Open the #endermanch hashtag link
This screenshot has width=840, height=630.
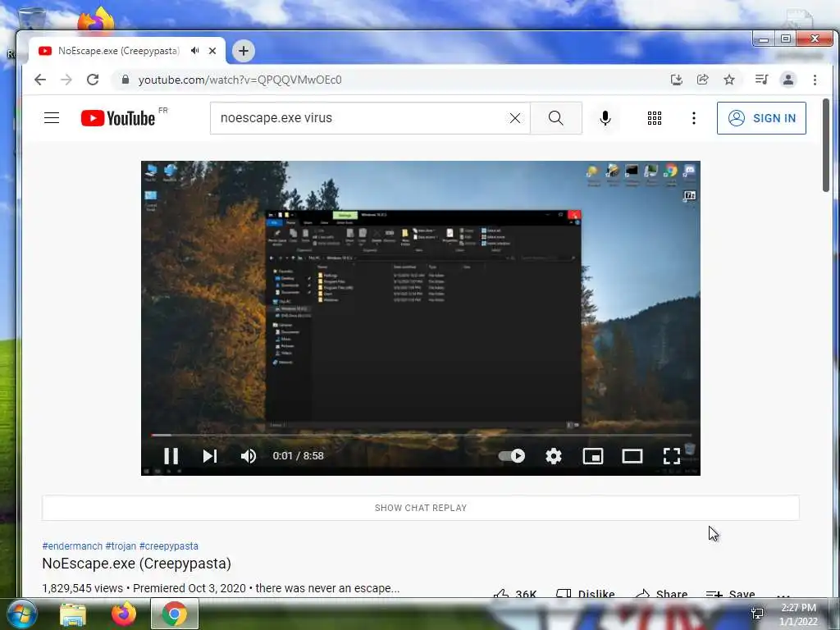72,546
